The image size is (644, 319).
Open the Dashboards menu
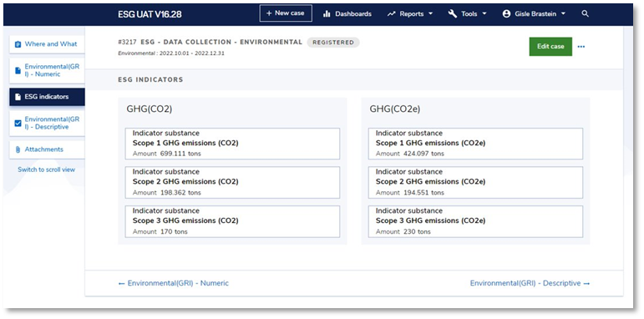point(347,13)
